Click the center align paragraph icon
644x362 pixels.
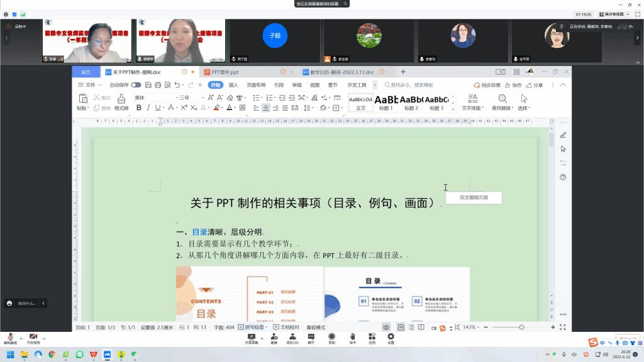(265, 108)
